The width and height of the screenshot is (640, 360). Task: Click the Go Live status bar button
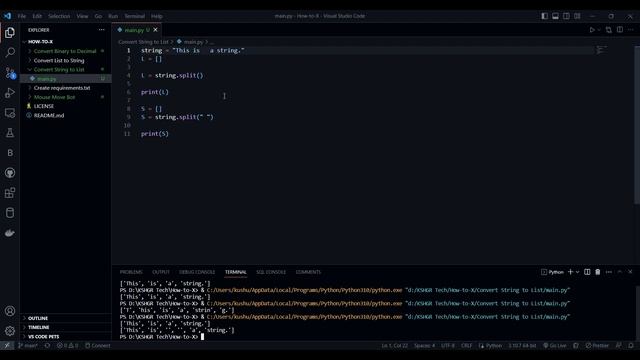pyautogui.click(x=554, y=345)
